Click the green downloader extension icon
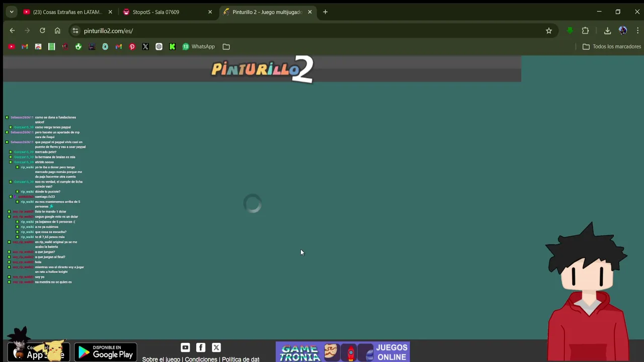 click(570, 31)
